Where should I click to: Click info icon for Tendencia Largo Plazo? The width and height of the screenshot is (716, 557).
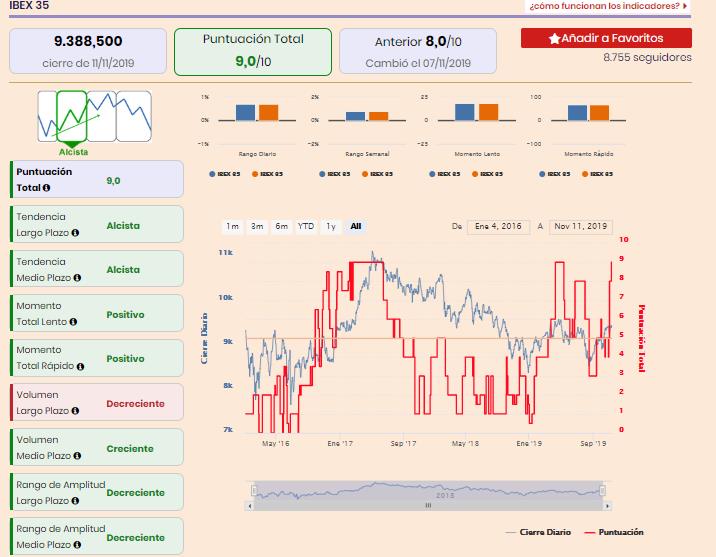point(75,233)
